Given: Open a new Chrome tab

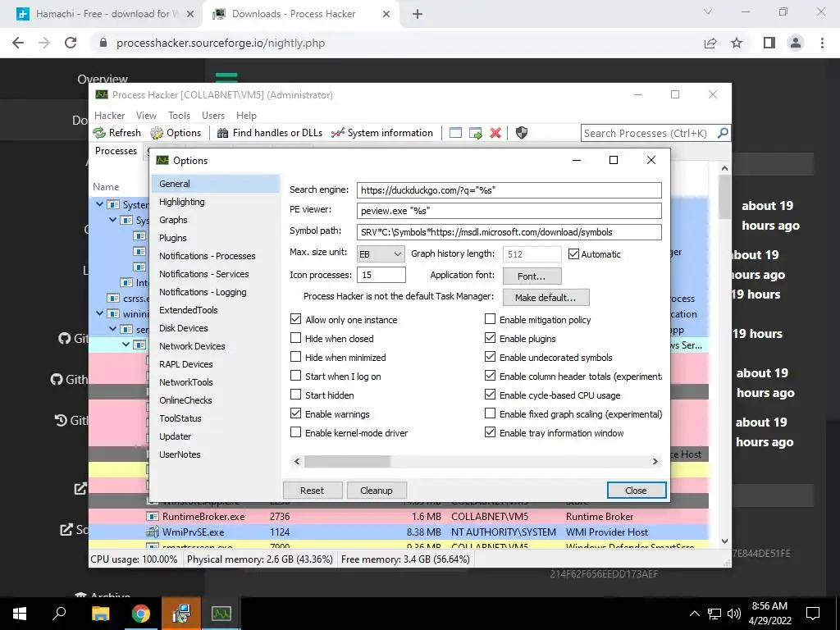Looking at the screenshot, I should tap(418, 14).
